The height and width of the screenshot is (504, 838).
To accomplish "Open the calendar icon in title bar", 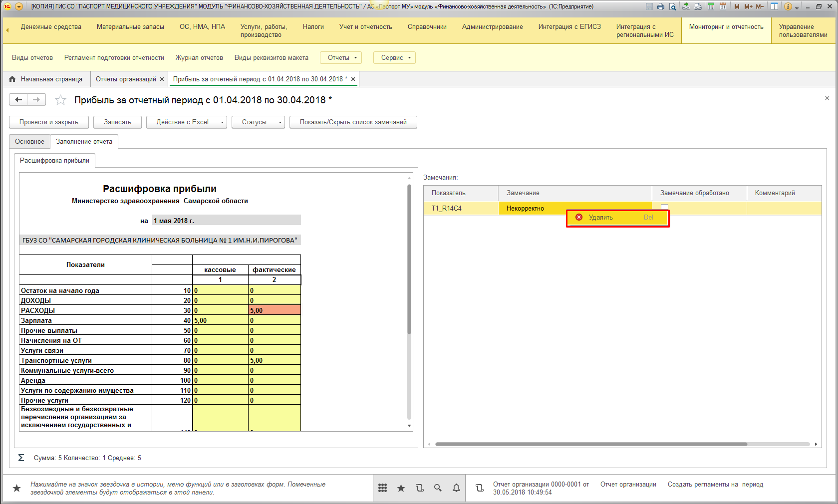I will (x=723, y=6).
